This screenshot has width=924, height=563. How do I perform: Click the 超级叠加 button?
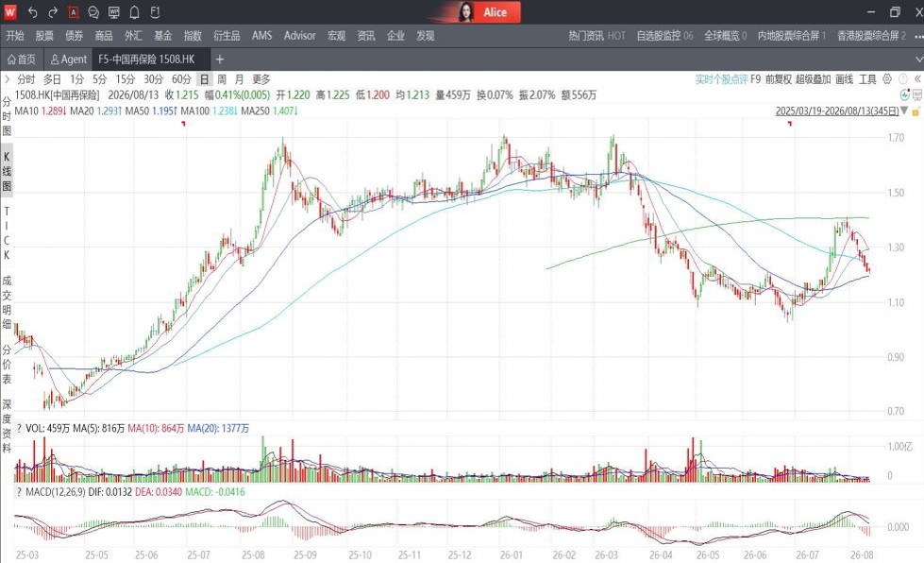(x=814, y=79)
